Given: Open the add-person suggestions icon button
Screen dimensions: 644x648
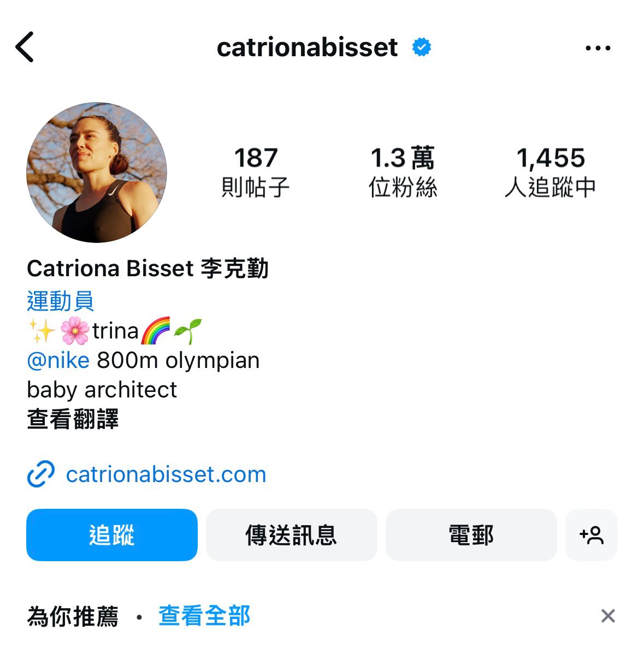Looking at the screenshot, I should (x=591, y=535).
